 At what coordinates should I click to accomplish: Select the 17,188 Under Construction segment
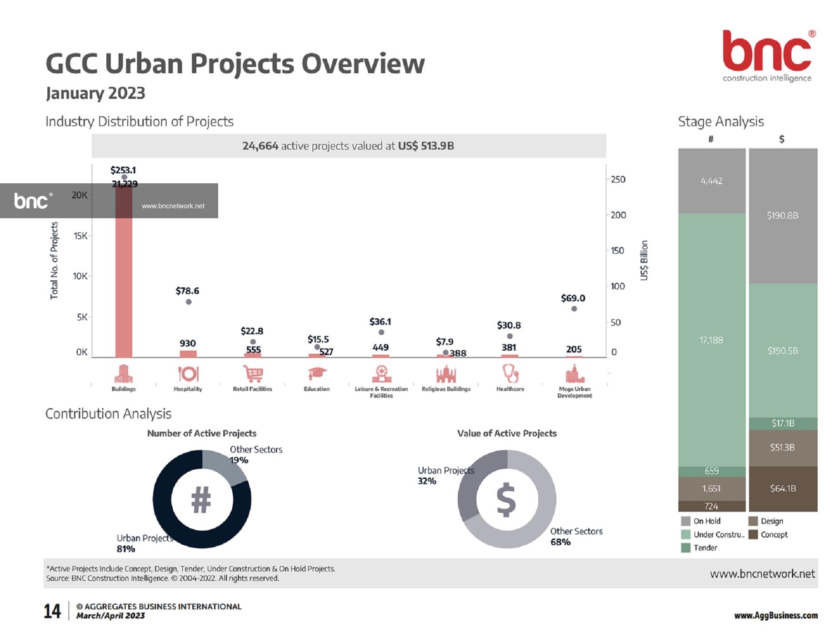click(x=711, y=340)
